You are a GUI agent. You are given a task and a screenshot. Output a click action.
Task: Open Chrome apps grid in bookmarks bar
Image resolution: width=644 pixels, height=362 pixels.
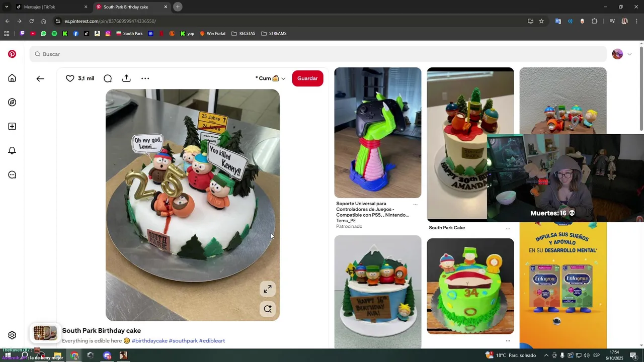[7, 34]
